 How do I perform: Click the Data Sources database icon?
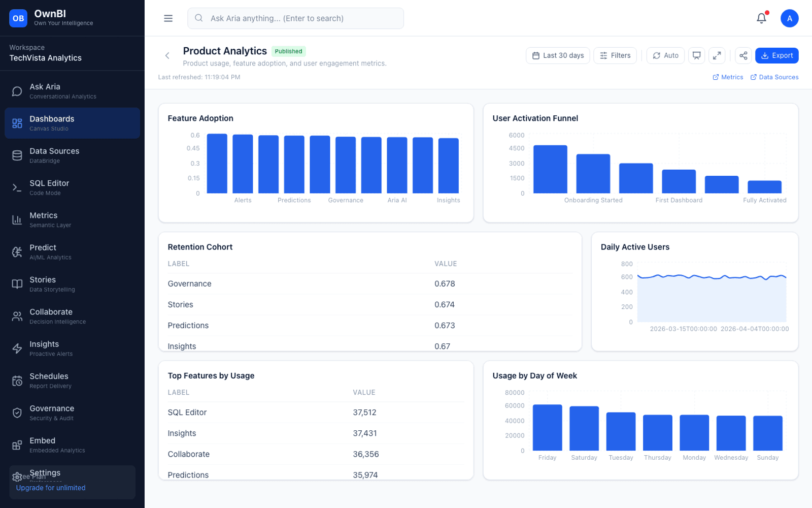point(17,155)
